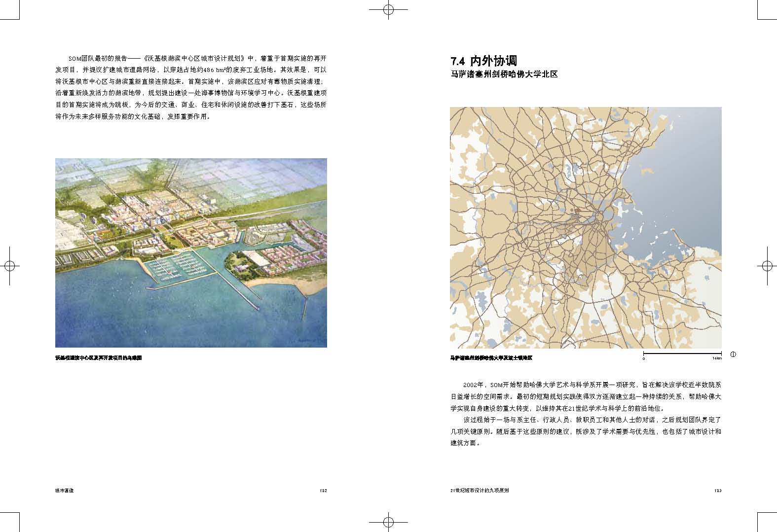
Task: Click the left edge registration crosshair mark
Action: coord(9,266)
